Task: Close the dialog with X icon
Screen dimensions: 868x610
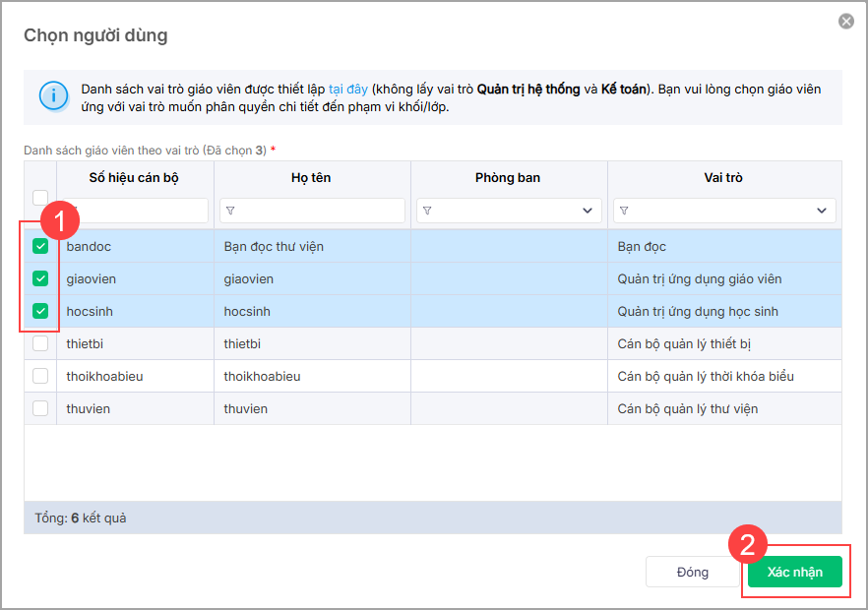Action: coord(845,21)
